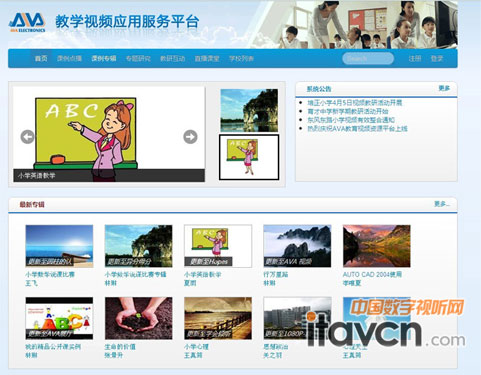Image resolution: width=481 pixels, height=375 pixels.
Task: Click the 最新专辑 section heading
Action: pyautogui.click(x=32, y=204)
